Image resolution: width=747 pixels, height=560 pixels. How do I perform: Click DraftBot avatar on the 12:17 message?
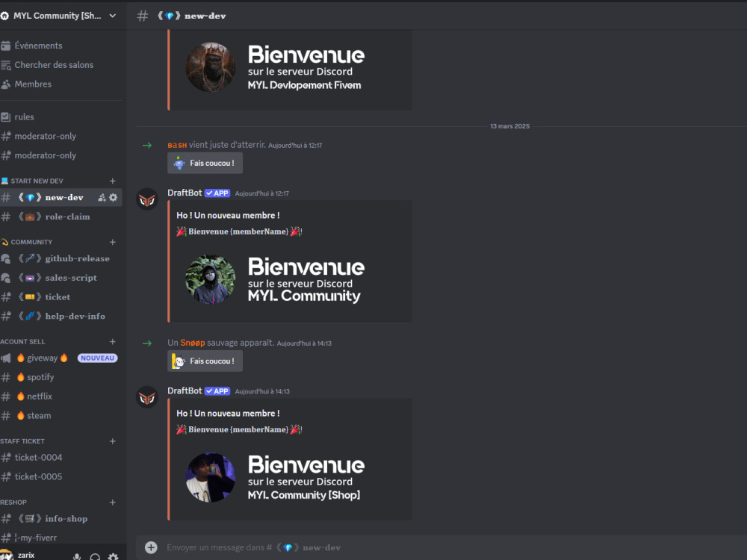[147, 199]
